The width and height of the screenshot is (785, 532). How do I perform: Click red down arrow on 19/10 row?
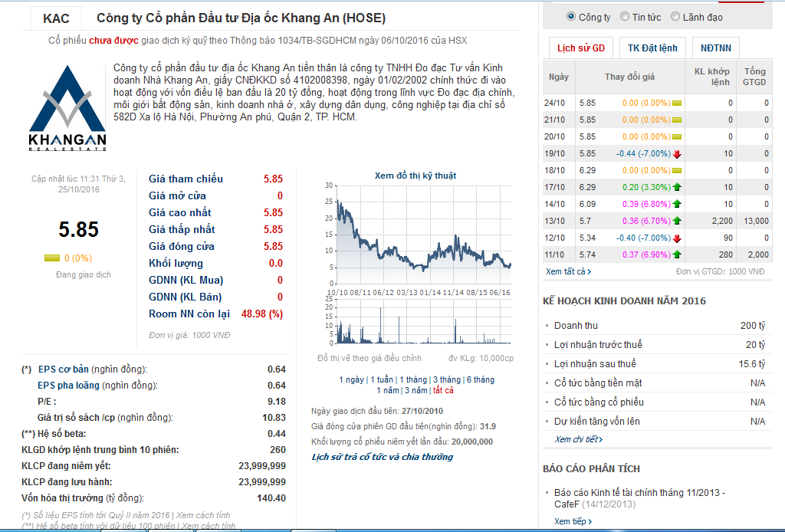pyautogui.click(x=677, y=154)
